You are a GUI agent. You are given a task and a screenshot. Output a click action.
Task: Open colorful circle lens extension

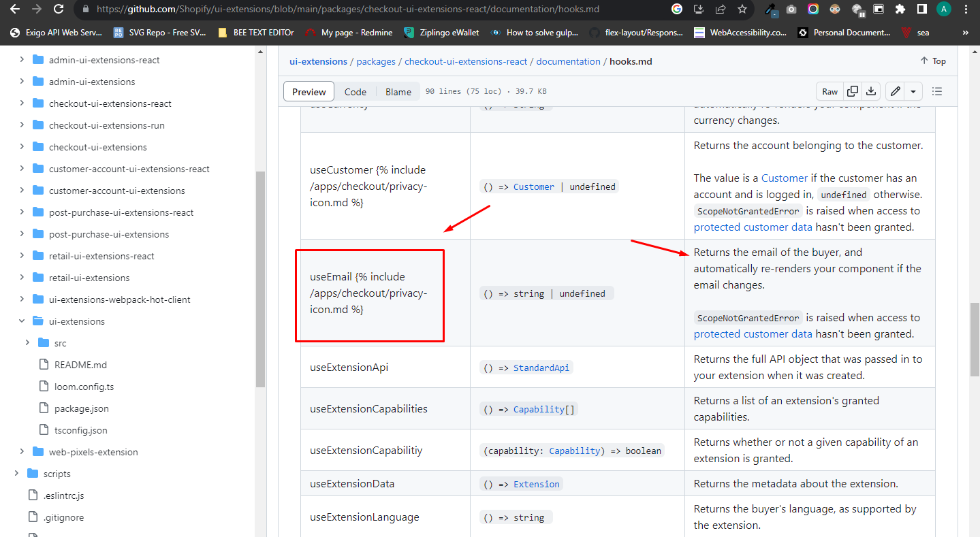tap(813, 10)
